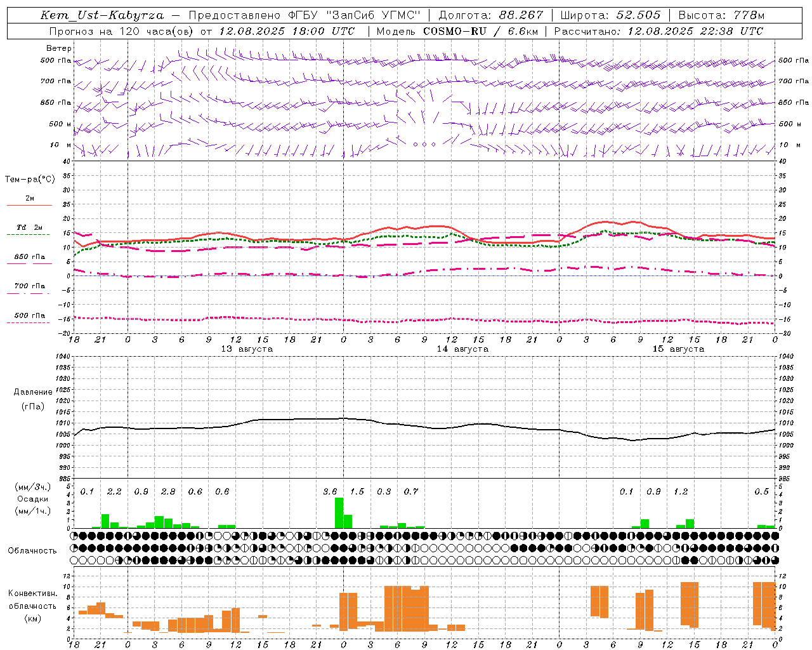This screenshot has height=650, width=812.
Task: Click the computed time 12.08.2025 22:38 UTC
Action: (x=695, y=31)
